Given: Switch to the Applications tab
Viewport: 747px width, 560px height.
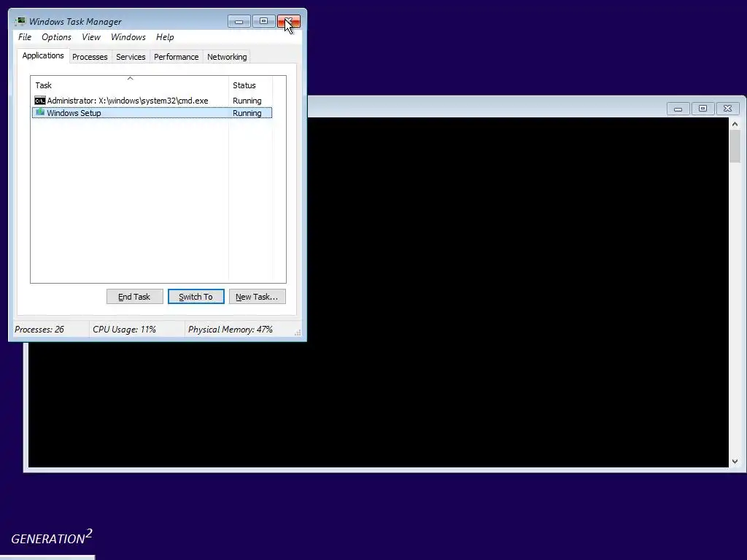Looking at the screenshot, I should tap(43, 55).
